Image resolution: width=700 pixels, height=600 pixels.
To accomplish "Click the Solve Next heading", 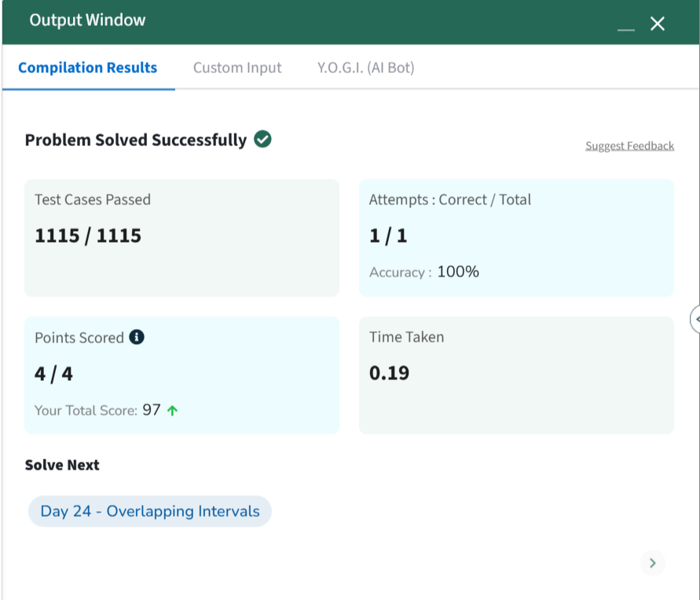I will [62, 465].
